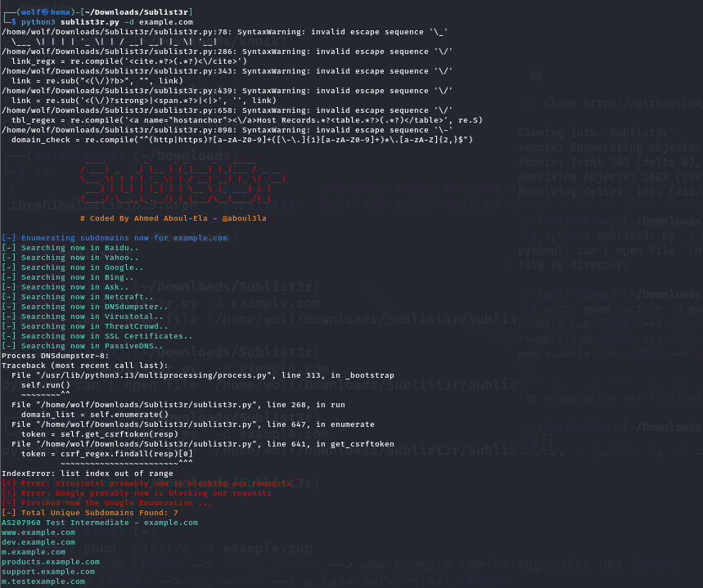Screen dimensions: 703x588
Task: Click the 'AS207960 Test Intermediate' result line
Action: (99, 523)
